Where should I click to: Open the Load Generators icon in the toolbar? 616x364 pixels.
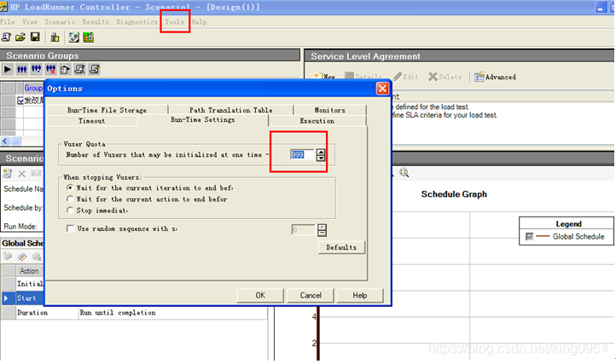55,38
